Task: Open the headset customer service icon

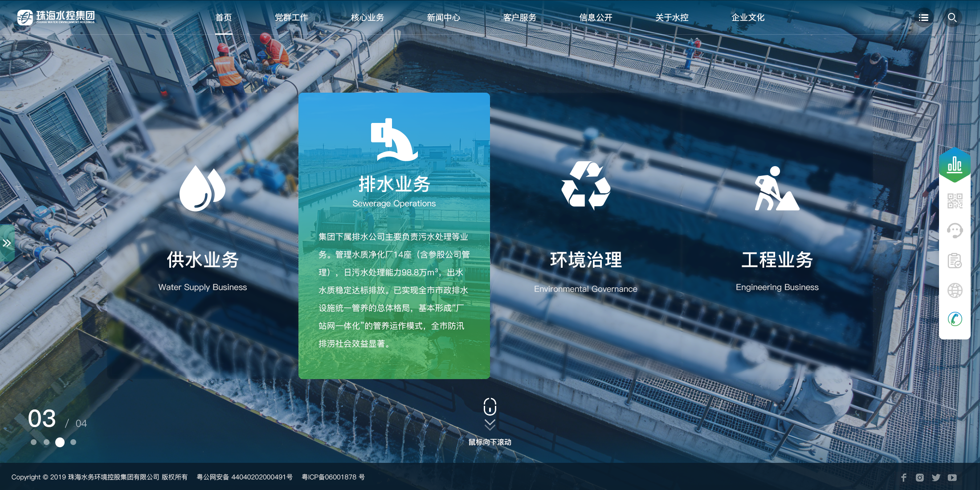Action: click(x=955, y=230)
